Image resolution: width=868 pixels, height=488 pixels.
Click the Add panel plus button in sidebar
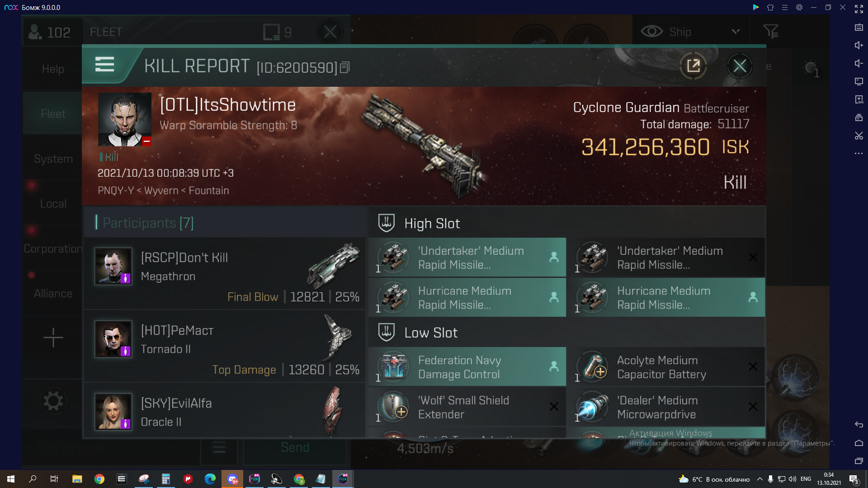52,338
